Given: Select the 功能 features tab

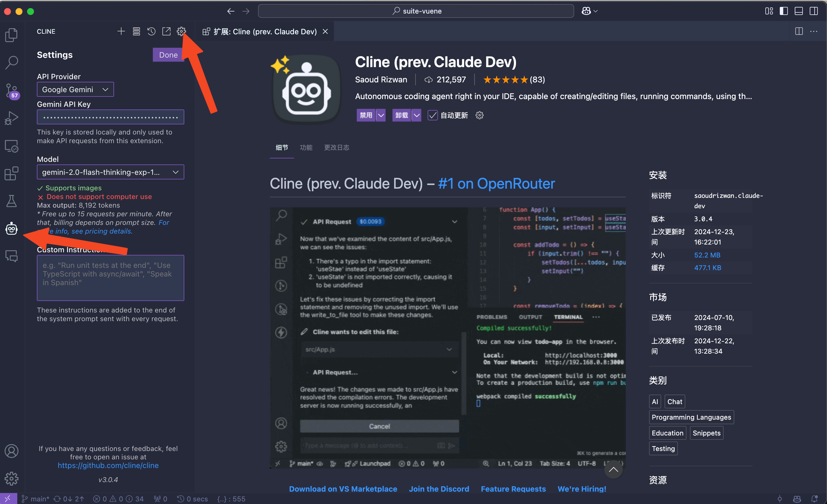Looking at the screenshot, I should coord(306,147).
